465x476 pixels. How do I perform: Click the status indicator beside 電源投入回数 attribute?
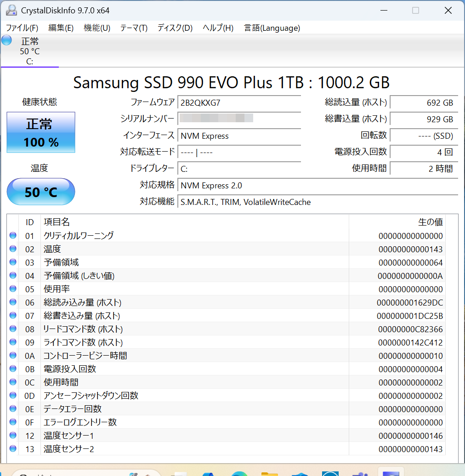point(13,369)
